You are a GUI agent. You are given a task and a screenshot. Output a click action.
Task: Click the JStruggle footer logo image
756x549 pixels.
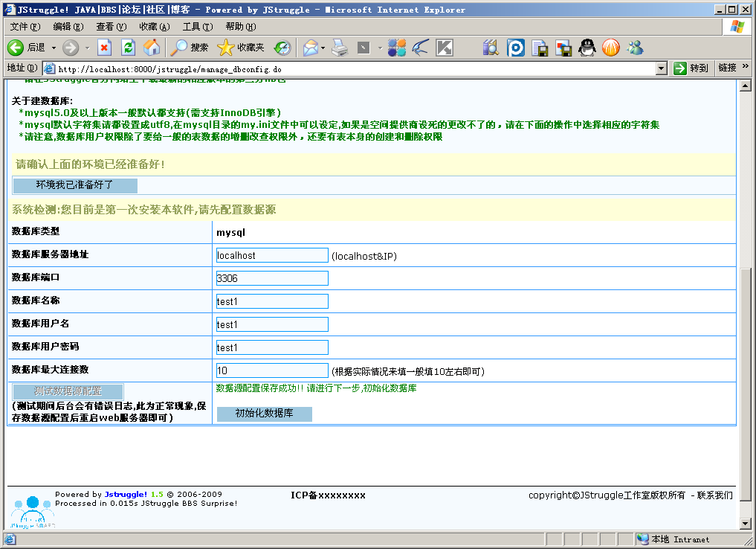click(32, 512)
